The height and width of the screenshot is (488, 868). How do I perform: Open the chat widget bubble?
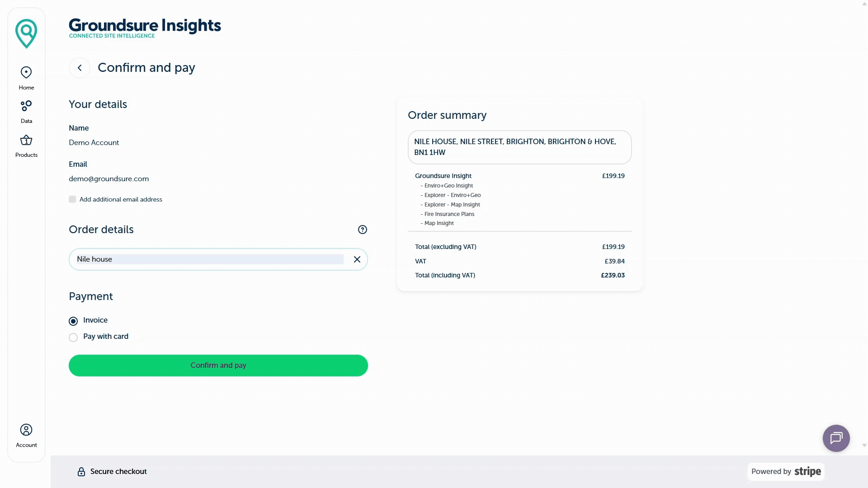pos(836,438)
